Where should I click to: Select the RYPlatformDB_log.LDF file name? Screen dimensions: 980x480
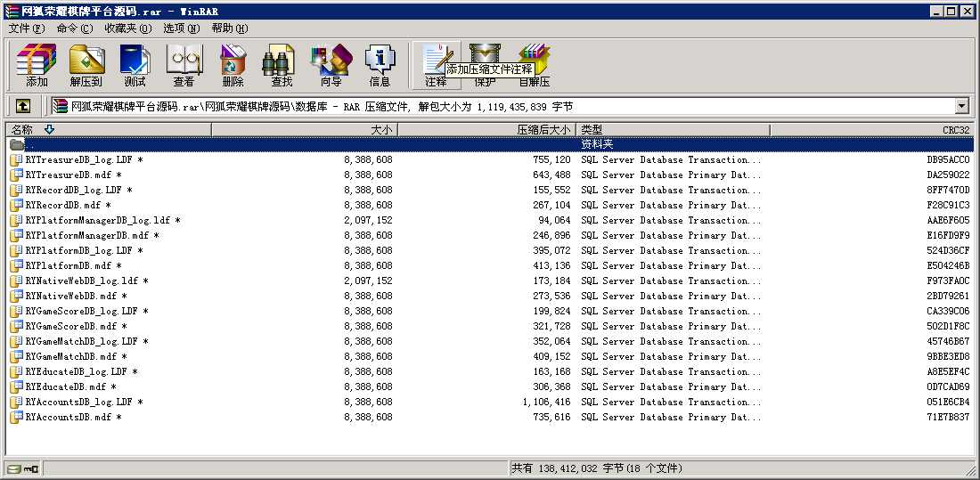tap(85, 250)
